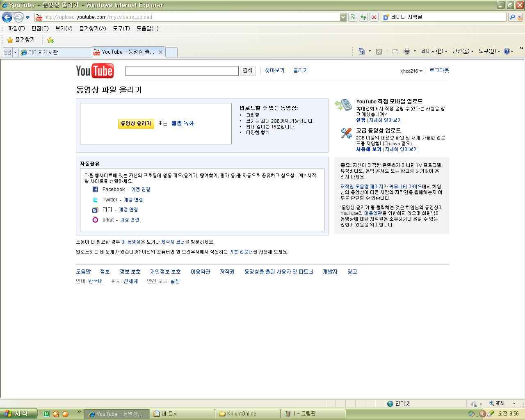
Task: Click the Twitter bird icon
Action: click(95, 200)
